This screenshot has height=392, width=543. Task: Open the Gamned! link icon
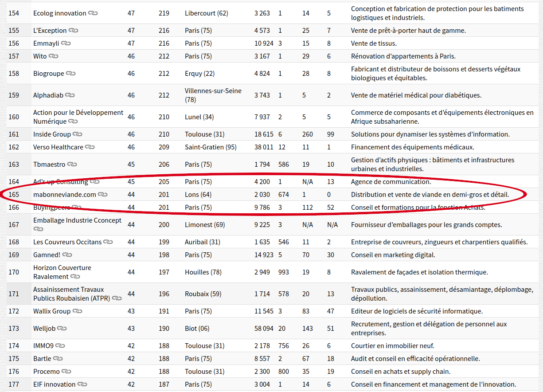click(x=67, y=255)
